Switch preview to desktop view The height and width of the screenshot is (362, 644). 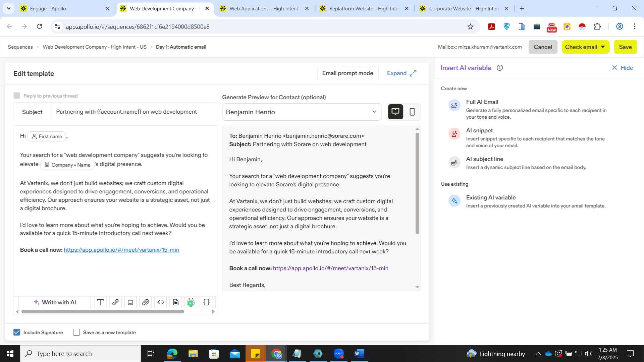(x=395, y=112)
